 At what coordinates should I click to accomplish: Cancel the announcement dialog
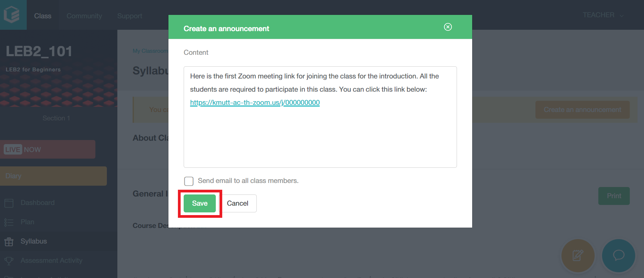[x=237, y=203]
